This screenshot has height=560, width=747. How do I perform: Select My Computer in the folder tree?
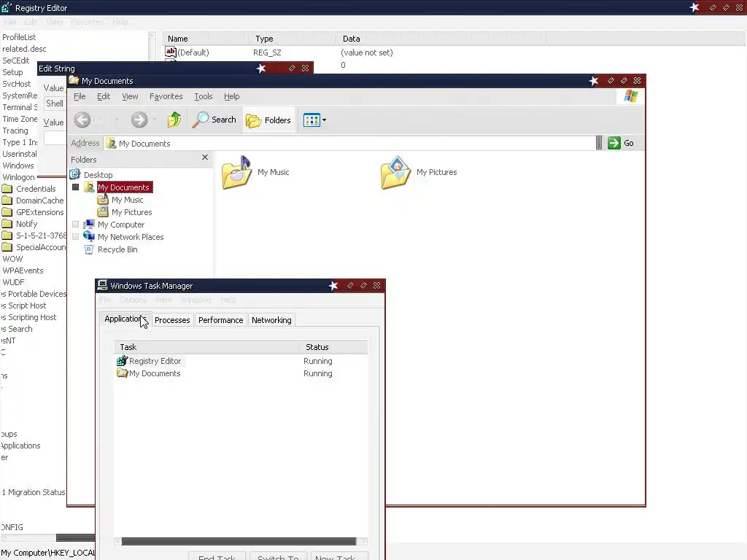121,225
